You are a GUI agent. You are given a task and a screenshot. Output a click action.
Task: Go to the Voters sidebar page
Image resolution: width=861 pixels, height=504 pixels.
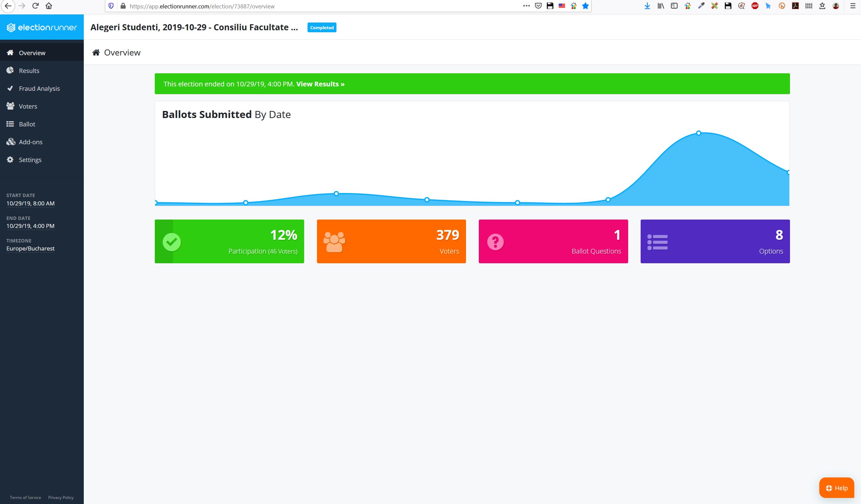[x=42, y=106]
